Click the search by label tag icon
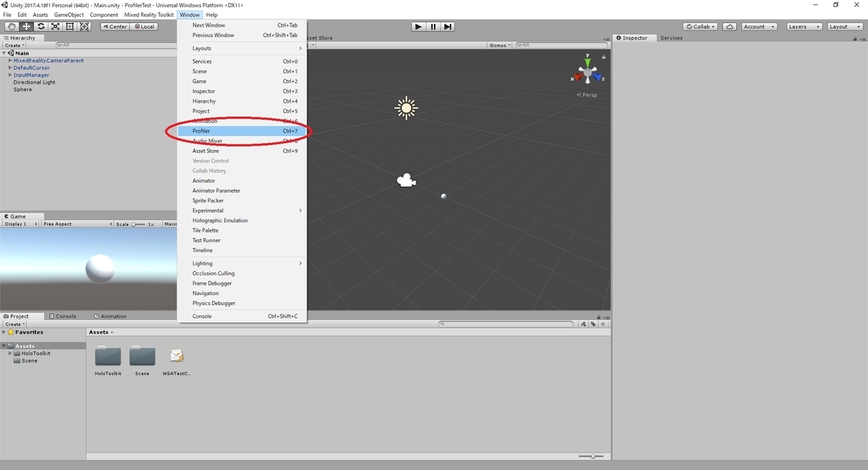 593,324
